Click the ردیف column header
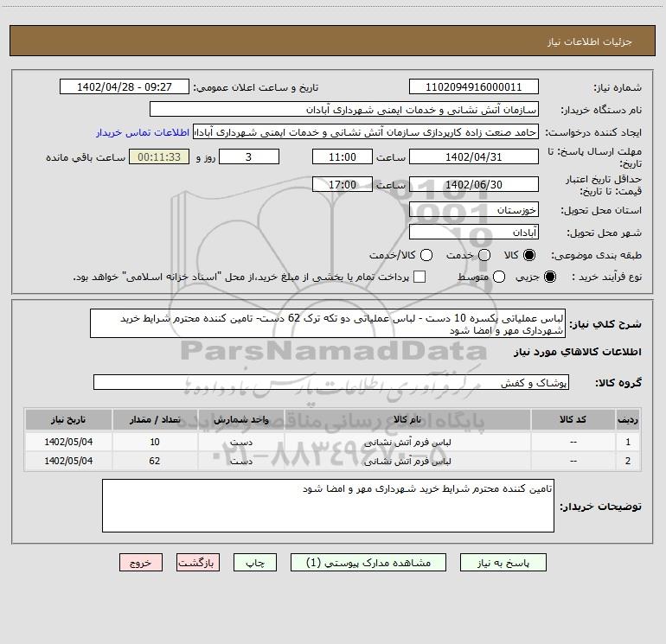 pos(628,420)
